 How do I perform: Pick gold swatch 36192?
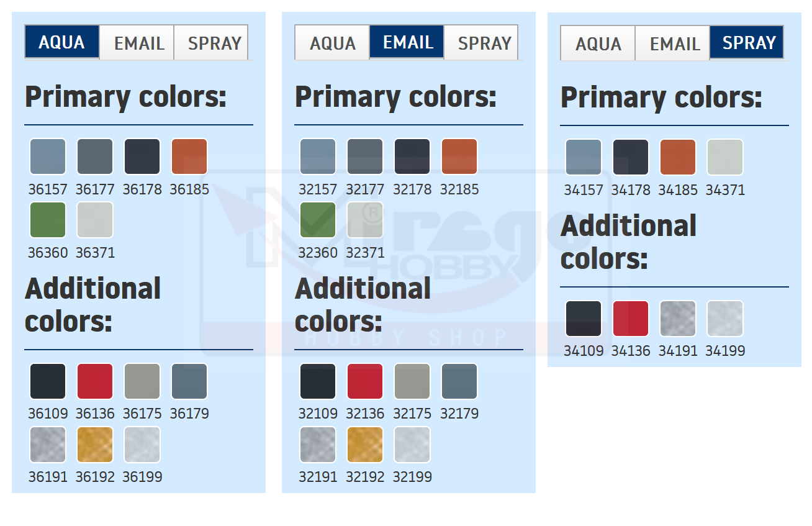[x=95, y=445]
